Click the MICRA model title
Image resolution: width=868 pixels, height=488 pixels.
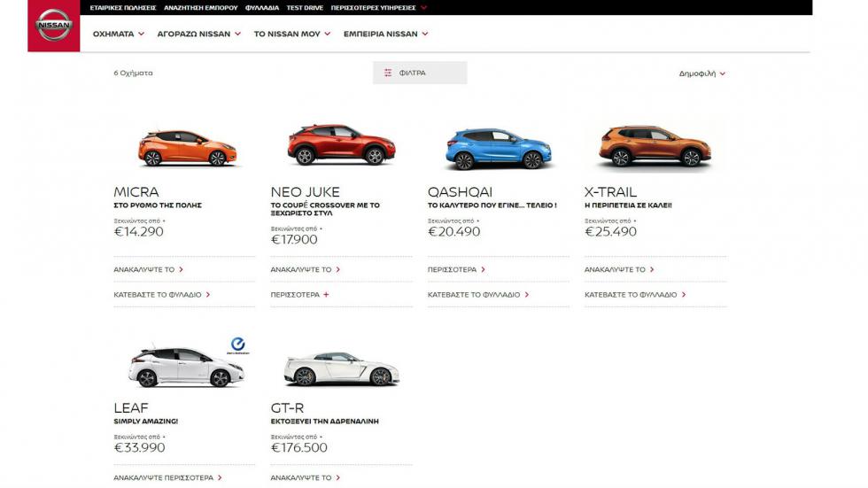click(136, 192)
